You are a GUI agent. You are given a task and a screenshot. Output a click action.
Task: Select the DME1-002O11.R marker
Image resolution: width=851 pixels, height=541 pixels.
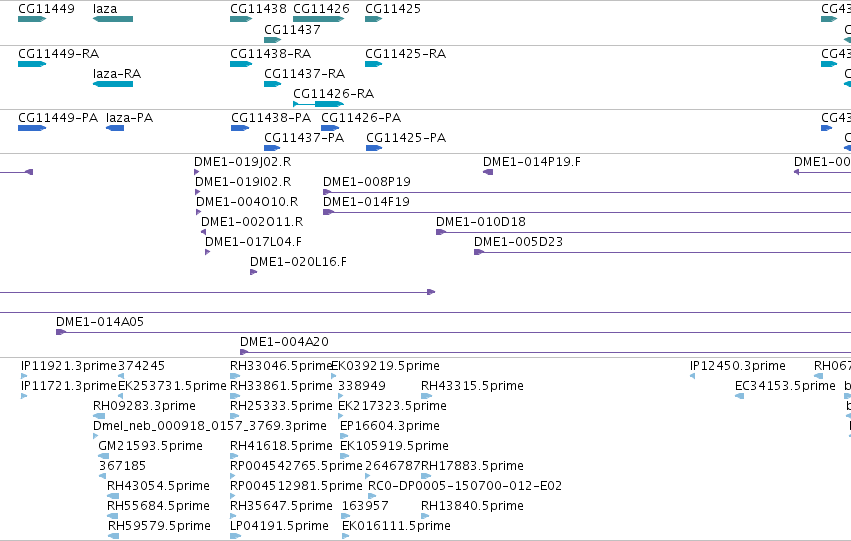pos(204,232)
